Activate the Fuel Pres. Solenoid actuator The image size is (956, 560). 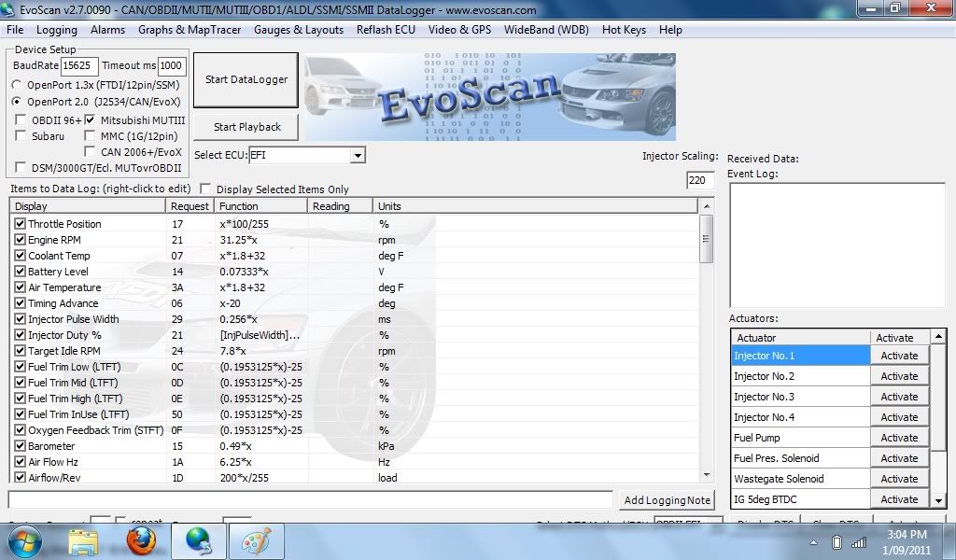click(899, 458)
